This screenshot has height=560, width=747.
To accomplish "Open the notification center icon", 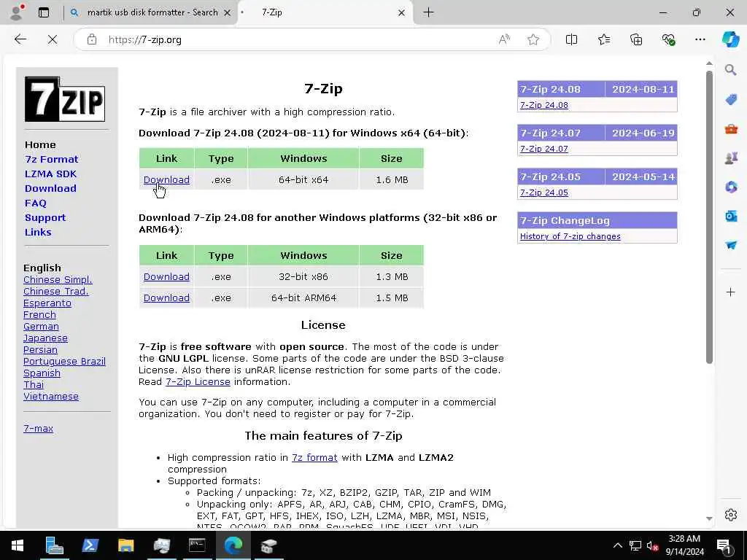I will pyautogui.click(x=724, y=545).
